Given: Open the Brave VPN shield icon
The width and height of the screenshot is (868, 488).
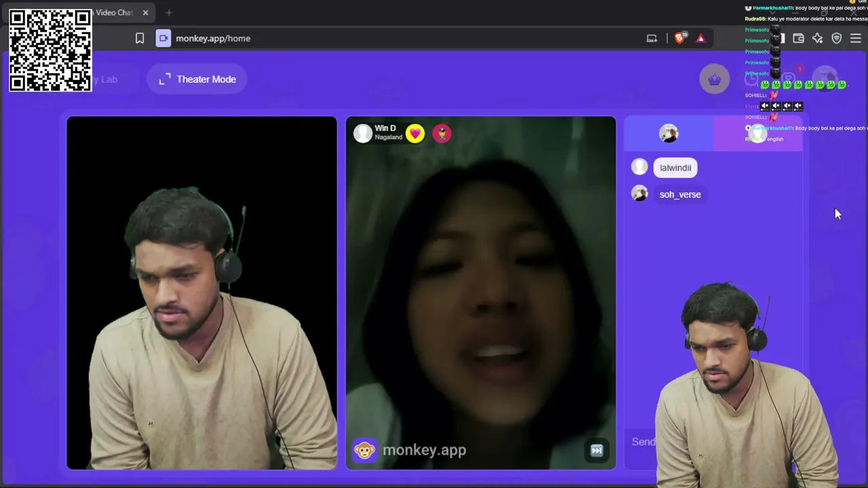Looking at the screenshot, I should click(836, 39).
